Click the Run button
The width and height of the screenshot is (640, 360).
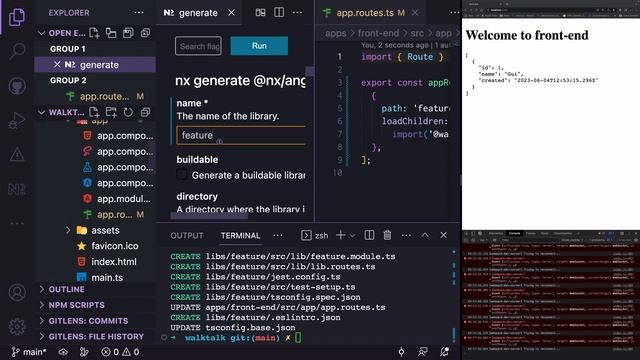point(259,46)
